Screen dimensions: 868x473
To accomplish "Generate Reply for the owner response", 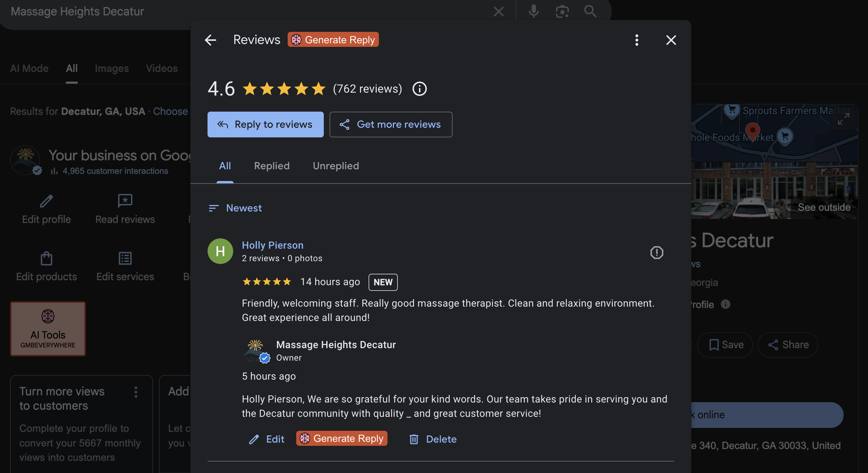I will [341, 438].
